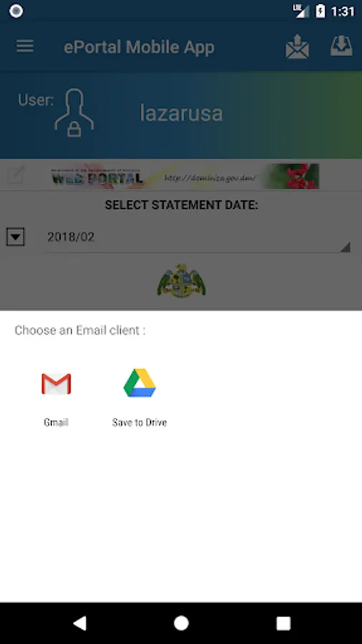The image size is (362, 644).
Task: Tap the ePortal Mobile App title
Action: 139,47
